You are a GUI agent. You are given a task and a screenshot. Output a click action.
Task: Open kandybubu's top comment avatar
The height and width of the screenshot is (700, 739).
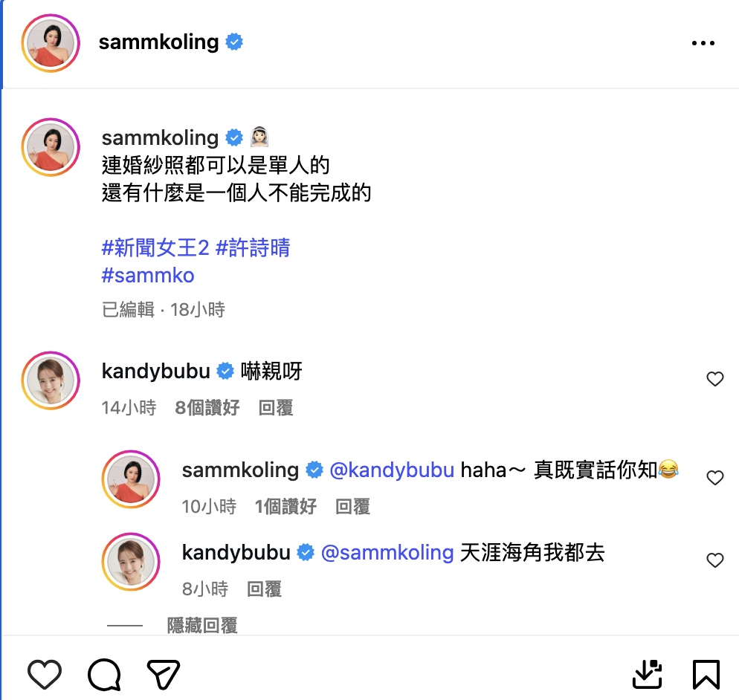coord(51,380)
